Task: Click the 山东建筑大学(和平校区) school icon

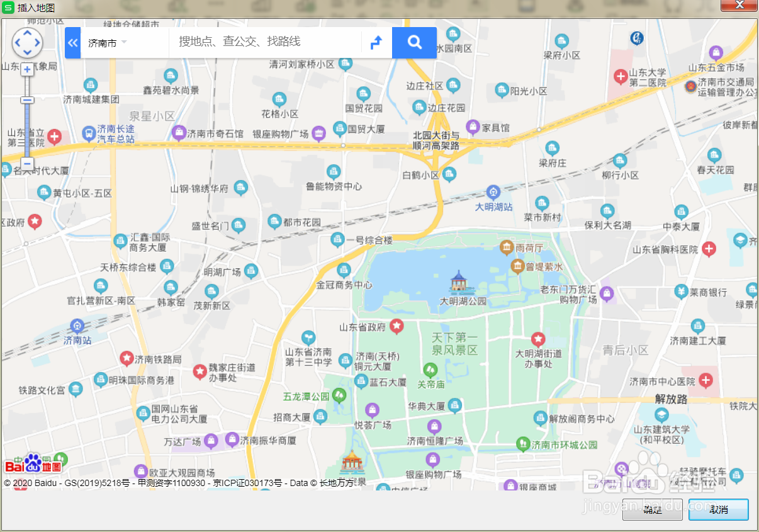Action: 661,415
